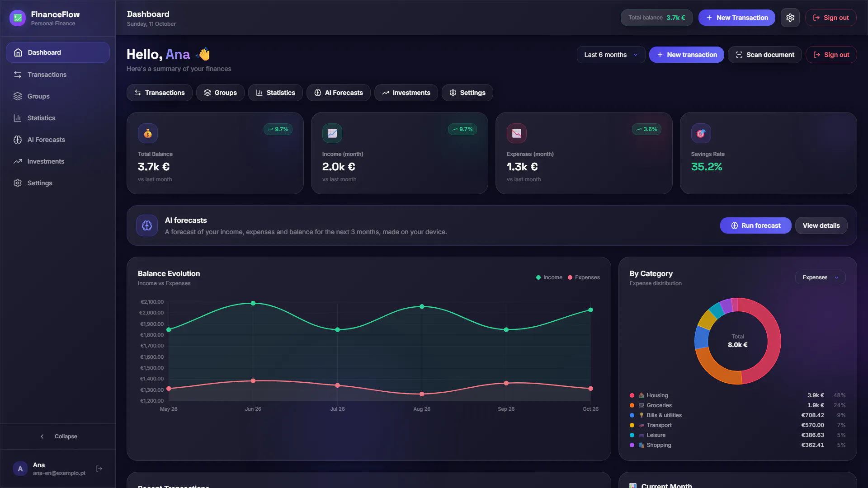
Task: Click the AI Forecasts brain icon in sidebar
Action: 18,140
